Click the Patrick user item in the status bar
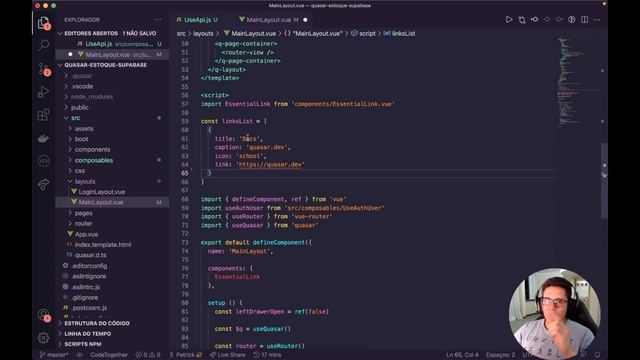The width and height of the screenshot is (640, 360). coord(186,355)
